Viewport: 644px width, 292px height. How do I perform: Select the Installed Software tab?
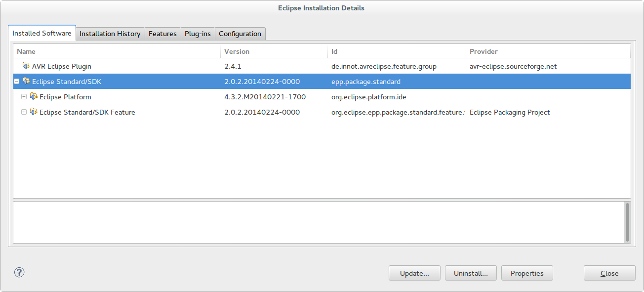click(42, 33)
